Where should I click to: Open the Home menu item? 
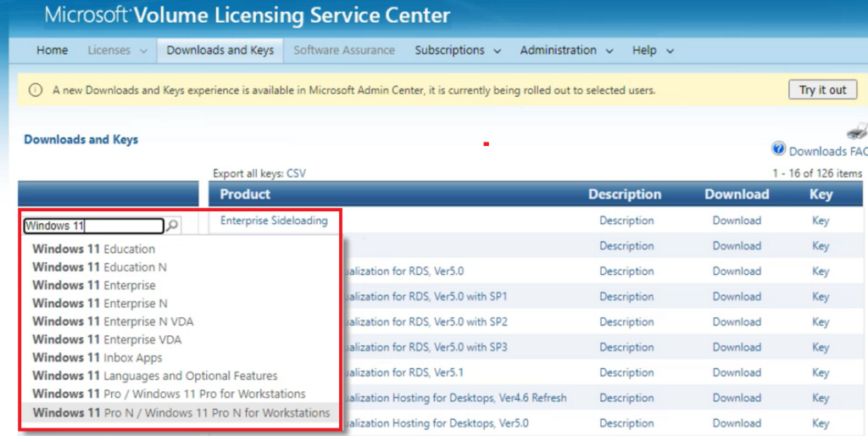click(52, 50)
